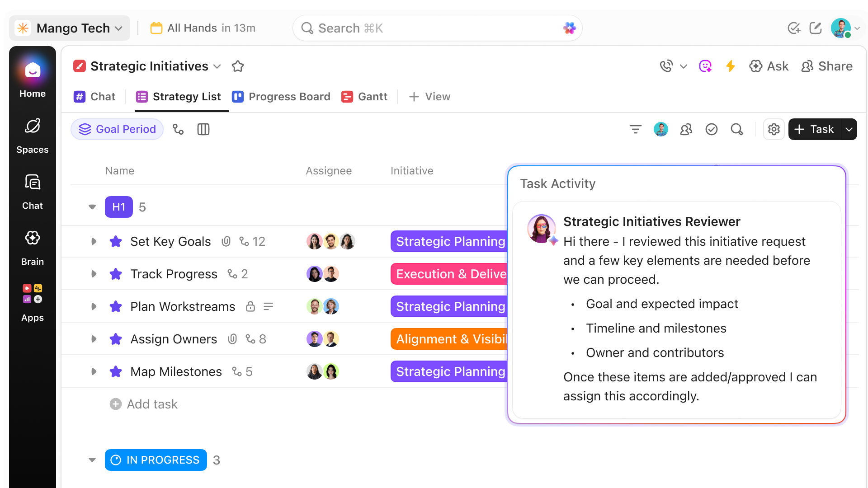This screenshot has width=868, height=488.
Task: Switch to the Progress Board tab
Action: click(x=281, y=97)
